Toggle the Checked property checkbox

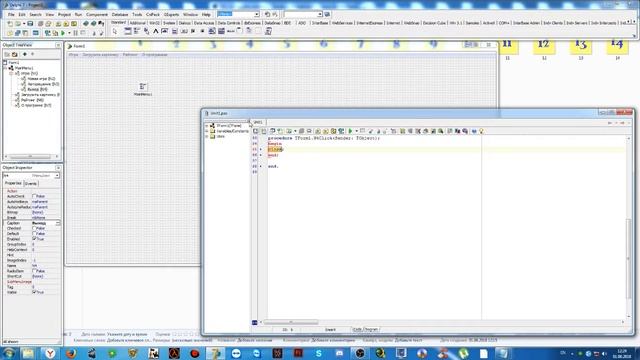coord(34,228)
